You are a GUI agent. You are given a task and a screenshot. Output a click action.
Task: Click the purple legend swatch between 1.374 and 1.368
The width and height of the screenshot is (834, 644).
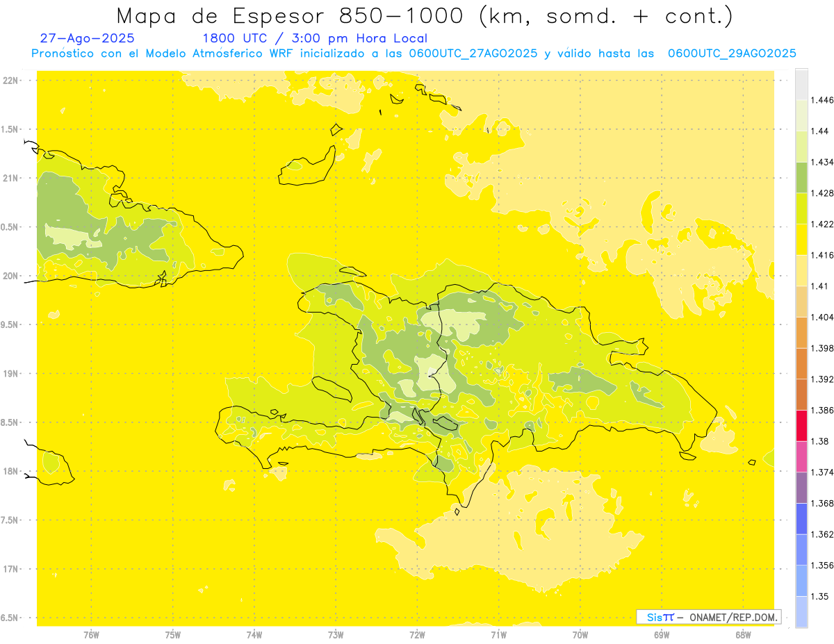pyautogui.click(x=801, y=487)
